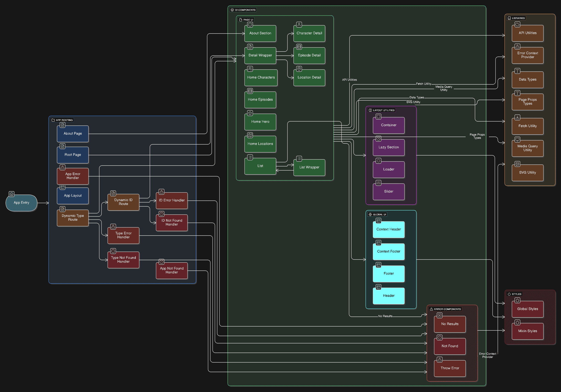
Task: Click the star icon above Home Hero
Action: tap(250, 113)
